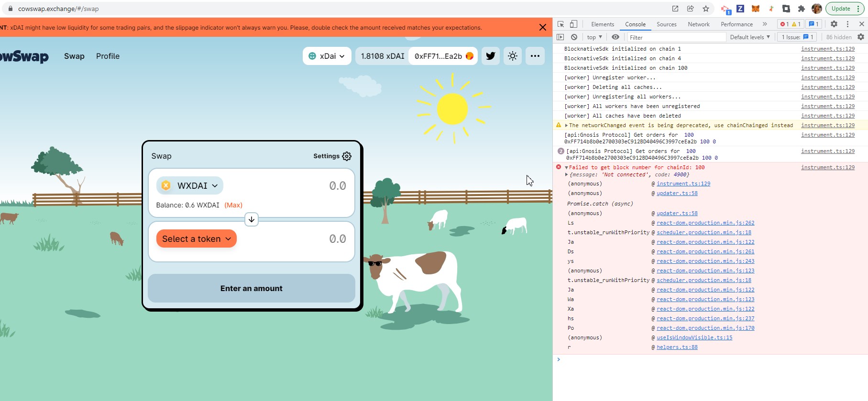Close the DevTools panel

[x=861, y=24]
